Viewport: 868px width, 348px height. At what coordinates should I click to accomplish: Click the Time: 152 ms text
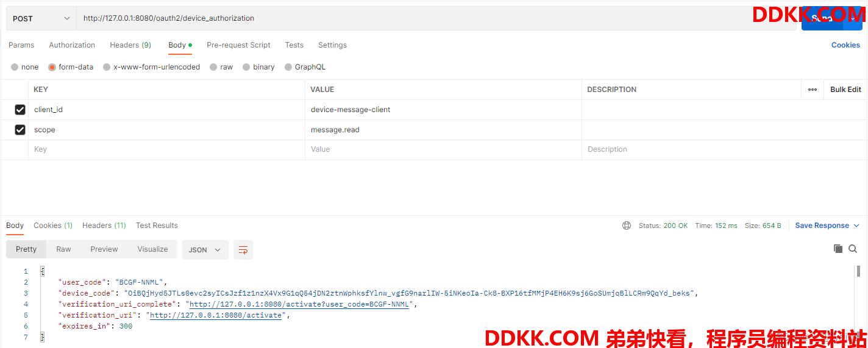point(716,225)
